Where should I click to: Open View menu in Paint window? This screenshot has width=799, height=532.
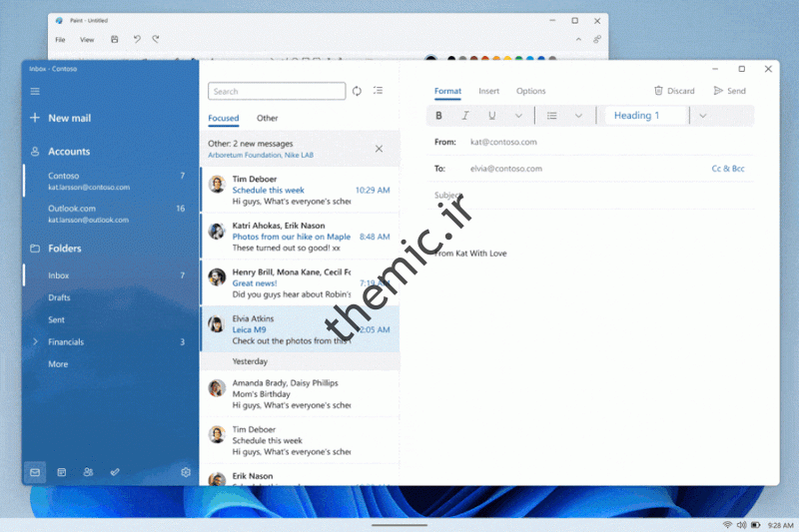(87, 39)
